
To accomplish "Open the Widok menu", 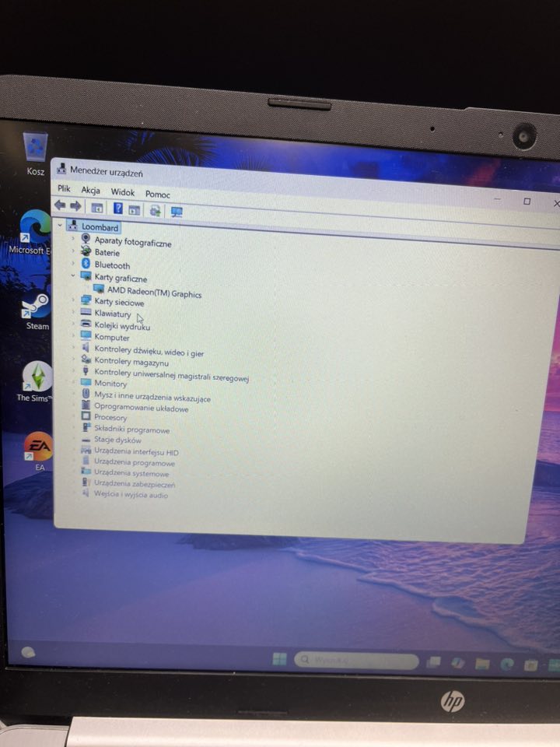I will [122, 192].
